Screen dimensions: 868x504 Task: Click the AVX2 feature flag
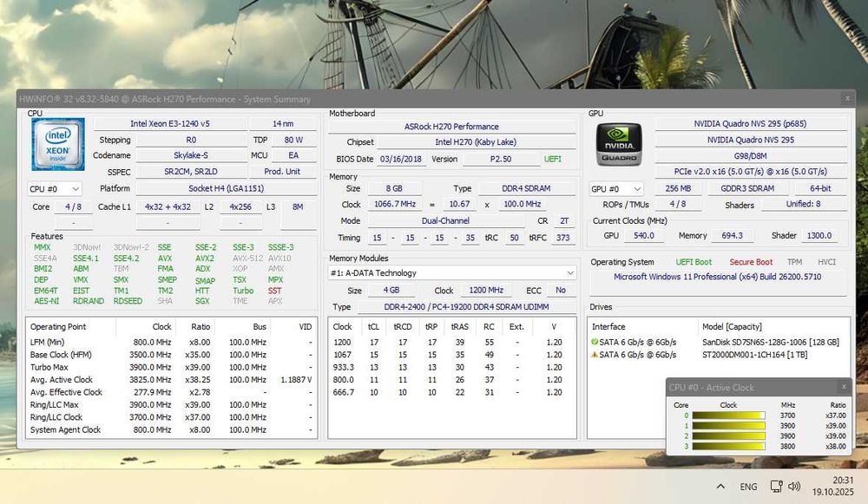pos(204,259)
